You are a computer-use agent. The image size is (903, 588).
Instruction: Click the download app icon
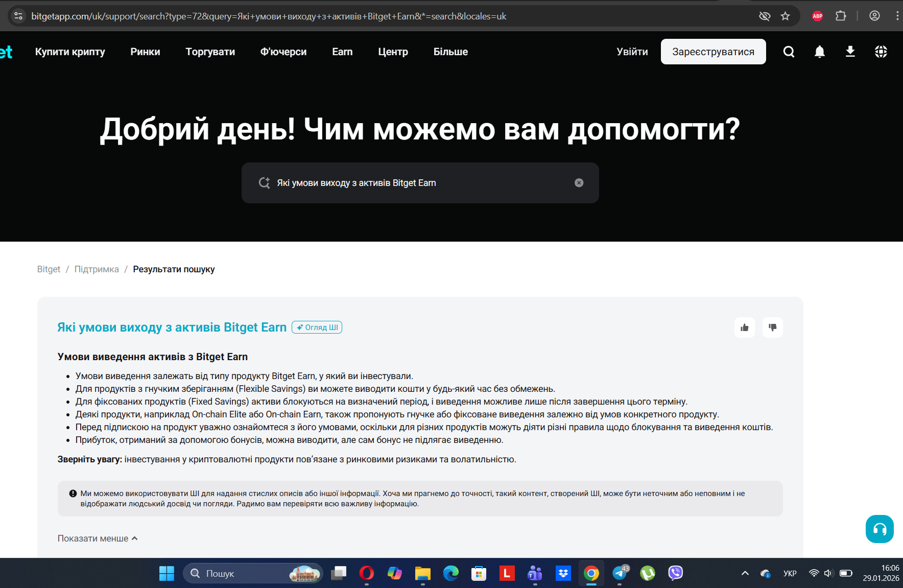pos(850,52)
